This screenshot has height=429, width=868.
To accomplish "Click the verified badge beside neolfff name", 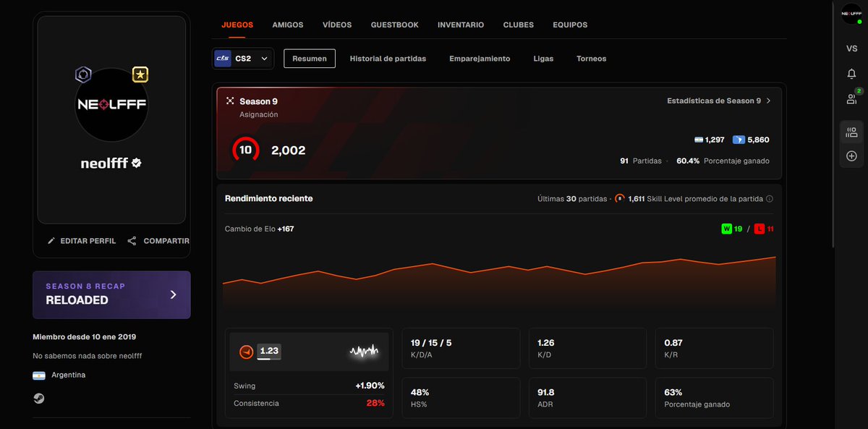I will (x=137, y=163).
